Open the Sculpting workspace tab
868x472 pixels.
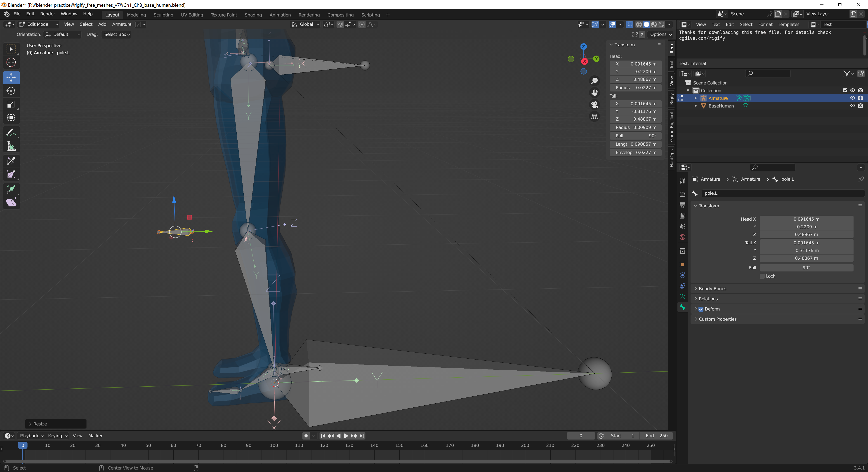163,15
